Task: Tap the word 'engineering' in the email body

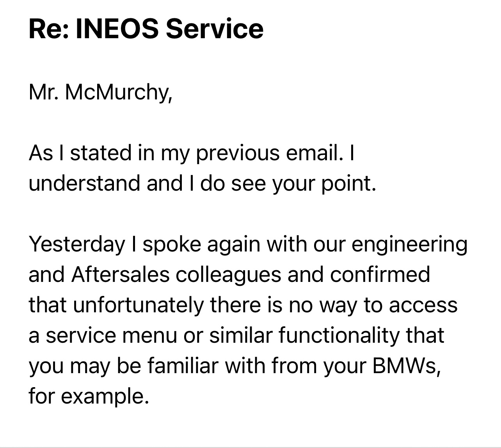Action: [409, 244]
